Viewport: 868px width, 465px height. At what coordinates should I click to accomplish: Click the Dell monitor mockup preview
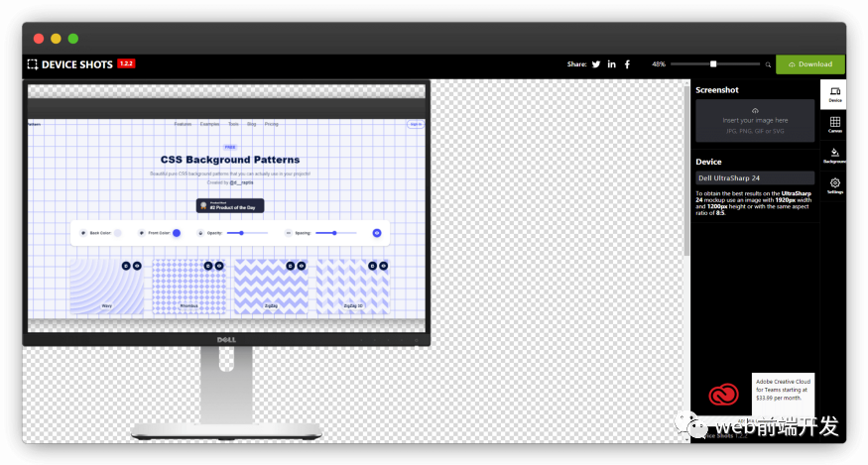pos(226,260)
